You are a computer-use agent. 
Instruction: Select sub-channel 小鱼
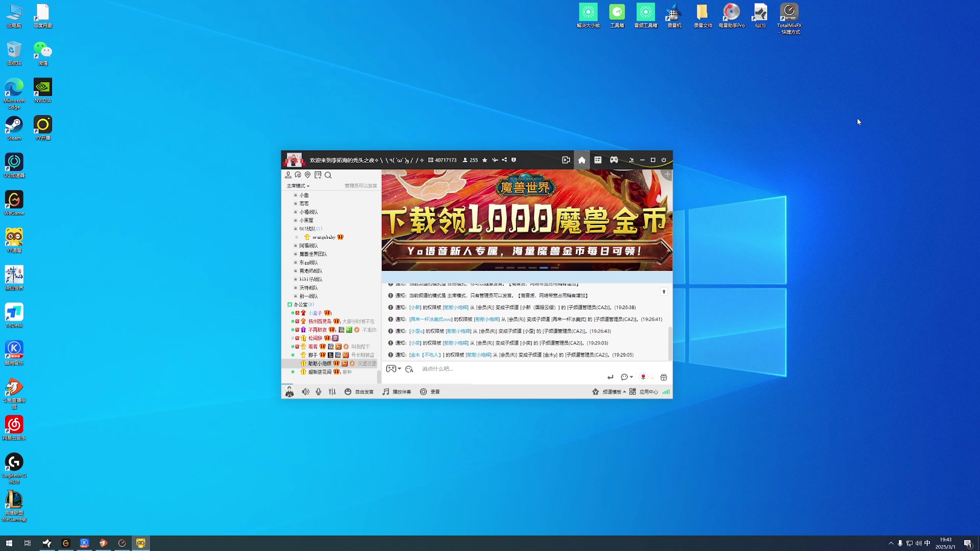coord(304,195)
